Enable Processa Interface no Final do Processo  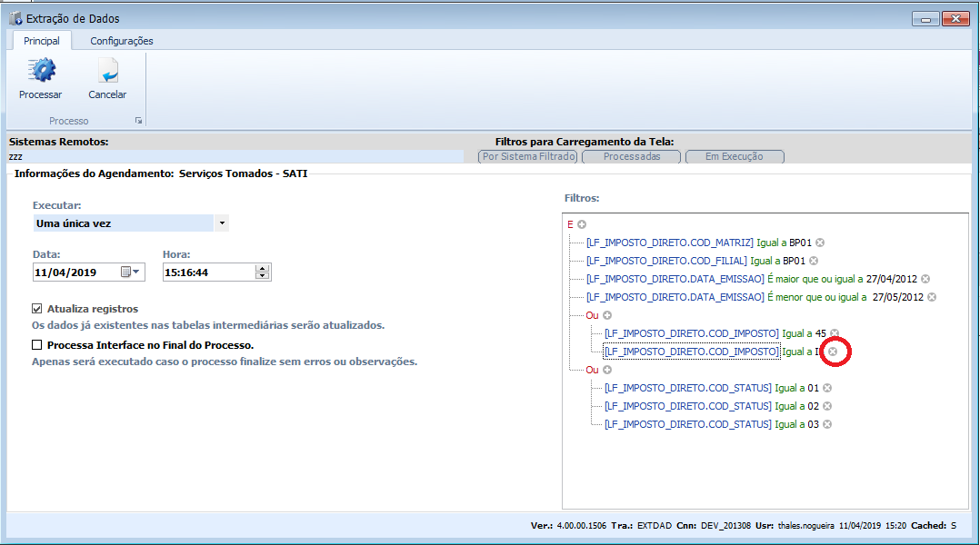(x=37, y=344)
